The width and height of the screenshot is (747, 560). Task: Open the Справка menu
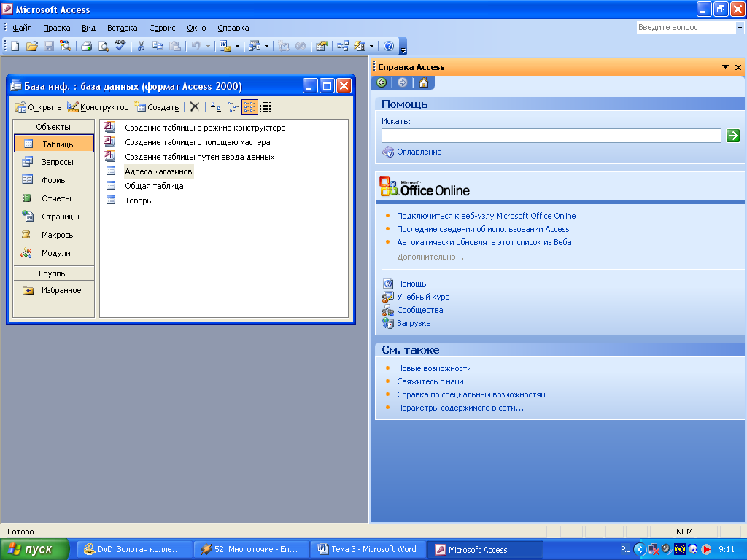coord(233,28)
